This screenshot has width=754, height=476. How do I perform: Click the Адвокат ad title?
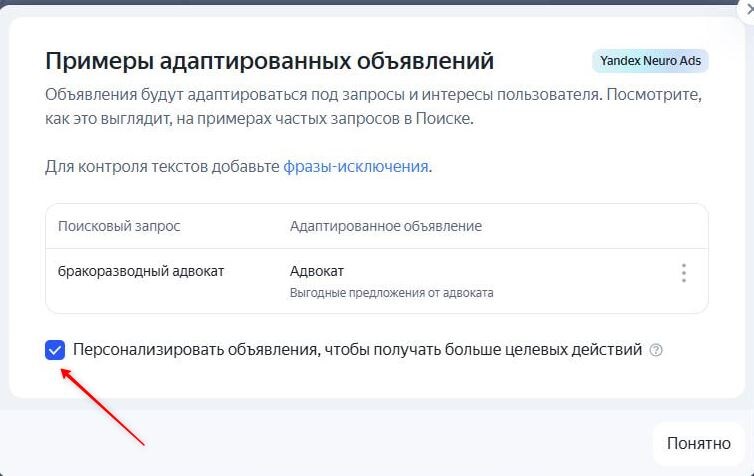(316, 271)
